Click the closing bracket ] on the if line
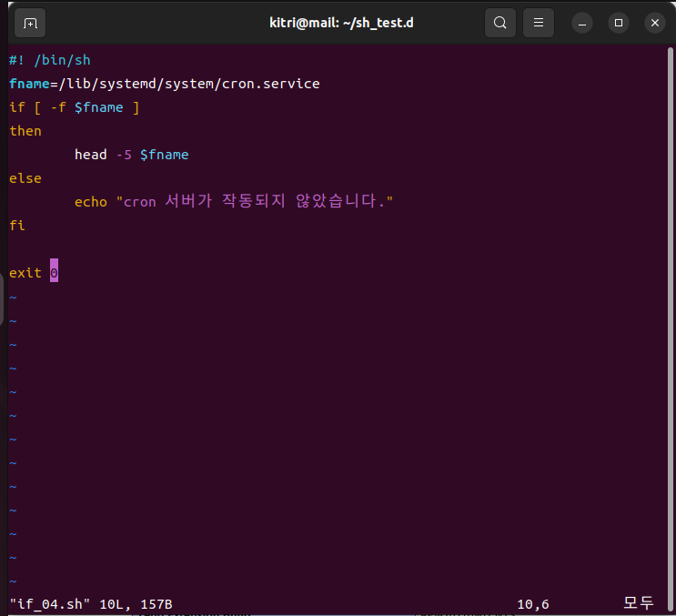Viewport: 676px width, 616px height. [136, 107]
